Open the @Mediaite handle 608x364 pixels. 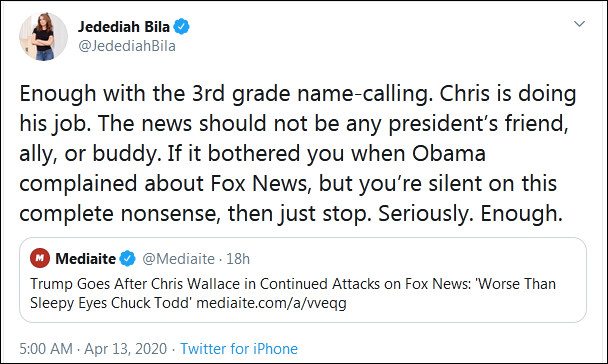coord(178,259)
